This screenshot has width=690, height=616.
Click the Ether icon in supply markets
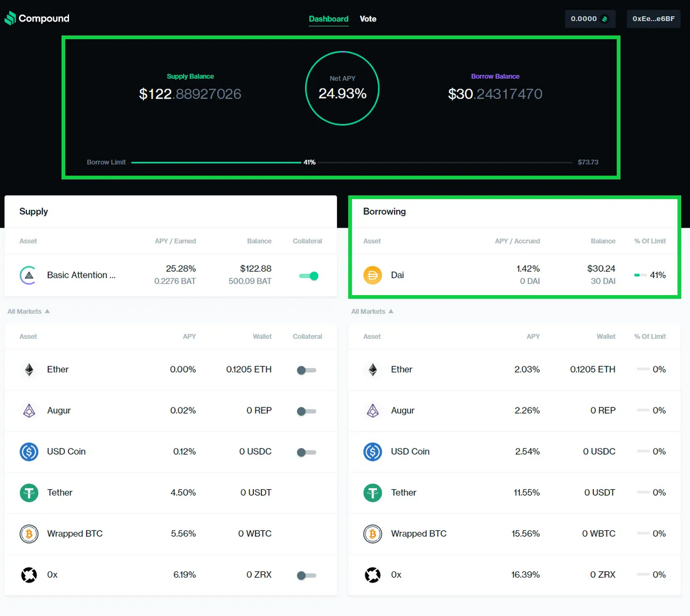[29, 369]
